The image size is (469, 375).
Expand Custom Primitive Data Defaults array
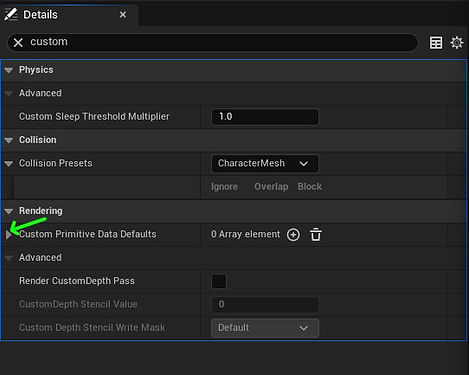[x=9, y=235]
